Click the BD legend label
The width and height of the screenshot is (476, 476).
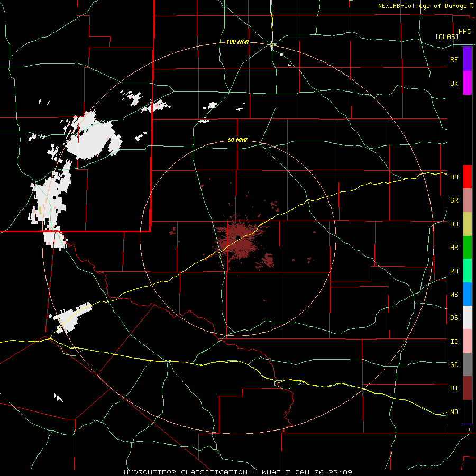[x=454, y=224]
